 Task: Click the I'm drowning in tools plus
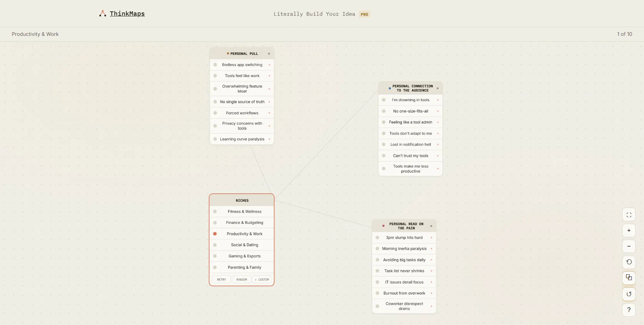coord(438,100)
